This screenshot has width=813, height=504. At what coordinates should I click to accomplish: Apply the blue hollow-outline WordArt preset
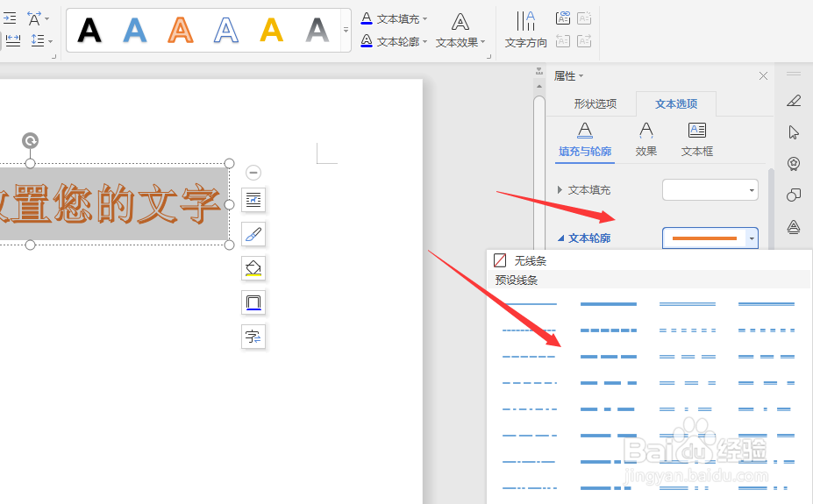(x=226, y=30)
